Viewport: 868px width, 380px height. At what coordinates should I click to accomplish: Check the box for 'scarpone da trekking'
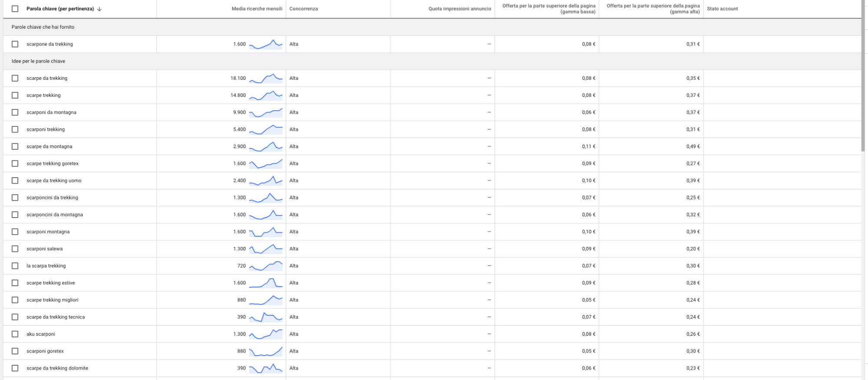15,44
